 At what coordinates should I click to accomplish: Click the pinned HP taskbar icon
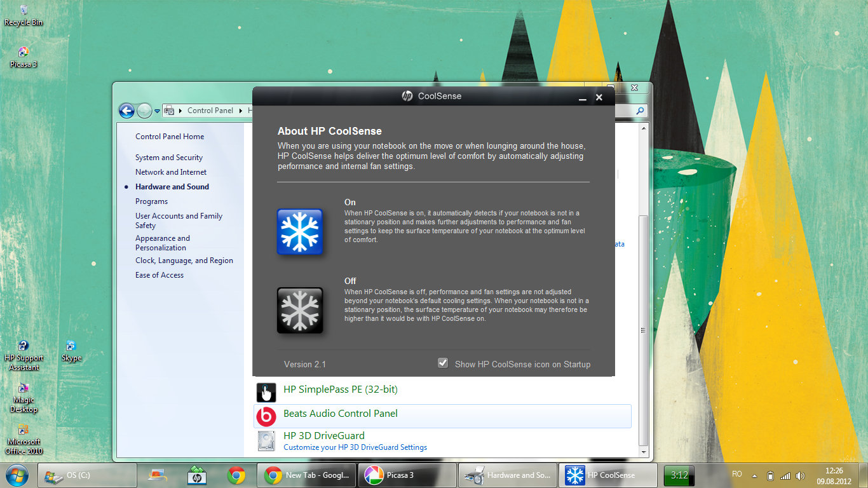tap(197, 475)
